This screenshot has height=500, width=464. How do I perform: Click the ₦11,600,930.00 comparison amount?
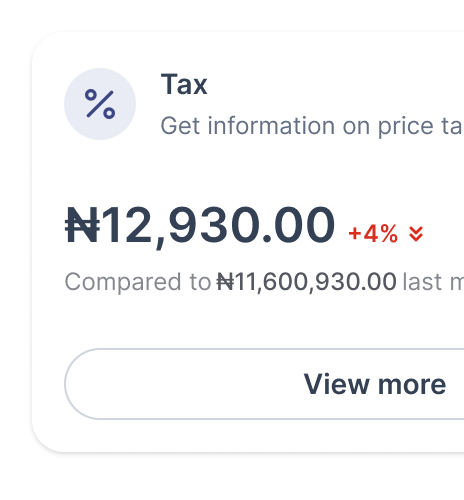coord(307,282)
